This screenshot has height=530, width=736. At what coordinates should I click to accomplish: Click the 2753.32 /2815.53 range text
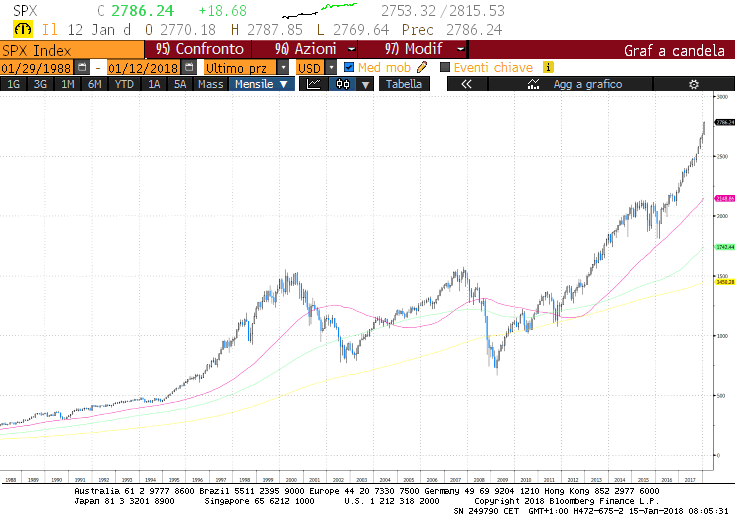443,10
